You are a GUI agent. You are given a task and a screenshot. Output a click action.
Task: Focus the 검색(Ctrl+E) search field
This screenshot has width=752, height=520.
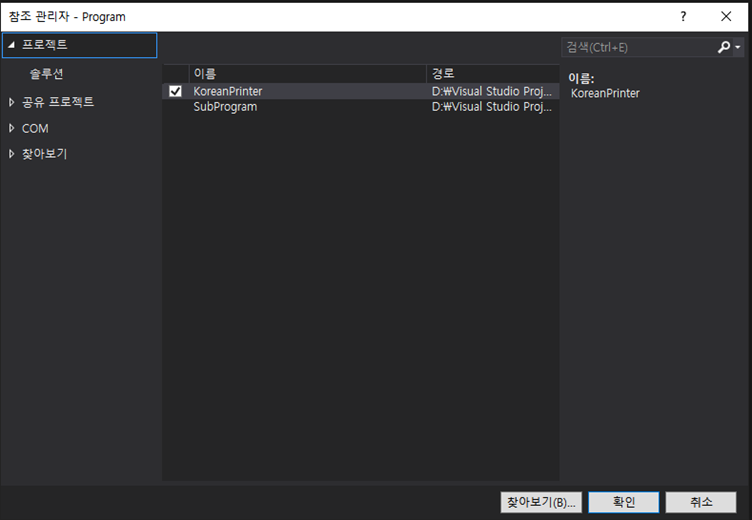(639, 47)
